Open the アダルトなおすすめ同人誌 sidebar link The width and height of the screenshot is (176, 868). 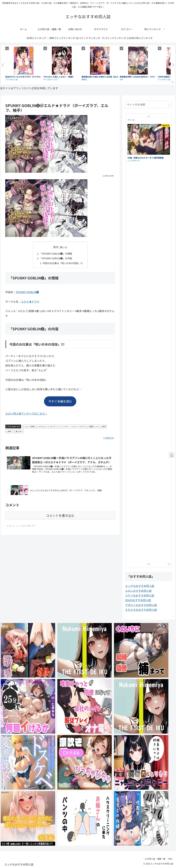141,605
